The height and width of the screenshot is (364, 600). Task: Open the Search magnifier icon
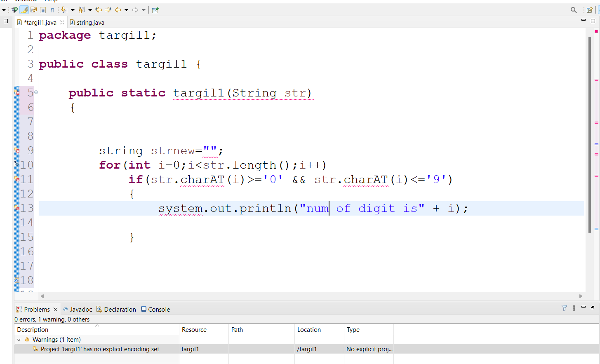pos(574,10)
